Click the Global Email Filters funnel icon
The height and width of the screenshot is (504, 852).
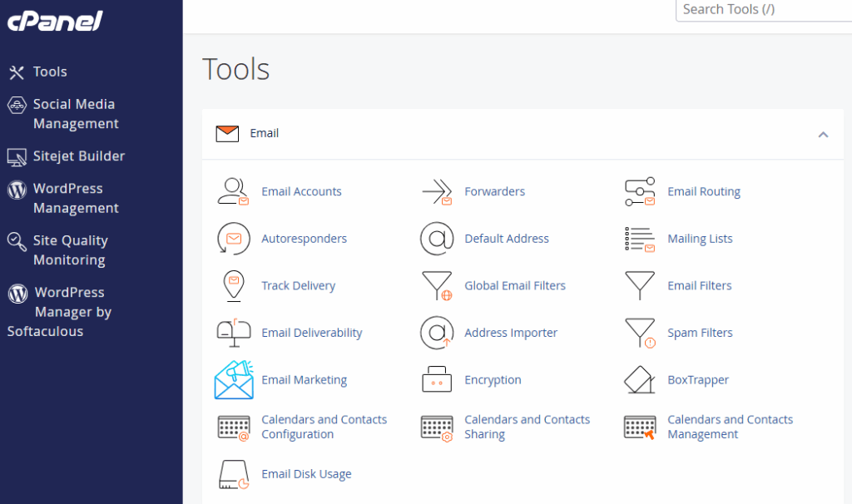437,285
